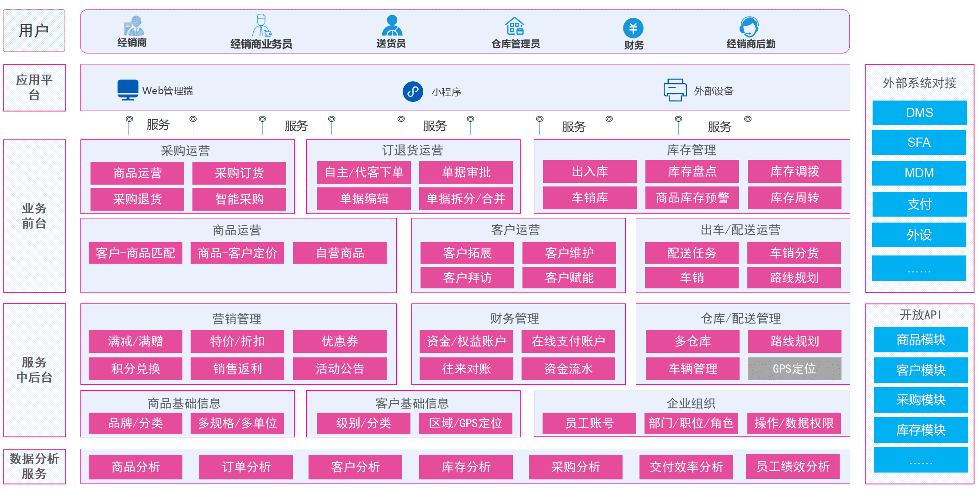
Task: Click the 销售返利 block
Action: [x=237, y=369]
